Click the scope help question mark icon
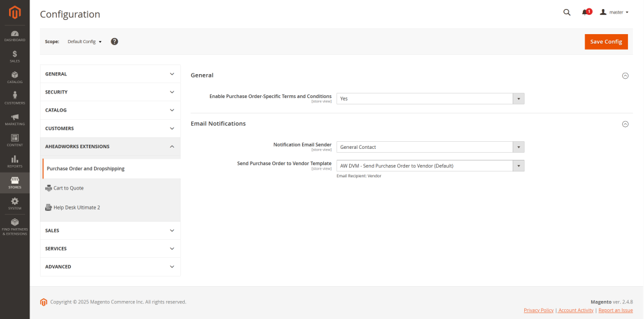Screen dimensions: 644x319 click(115, 41)
